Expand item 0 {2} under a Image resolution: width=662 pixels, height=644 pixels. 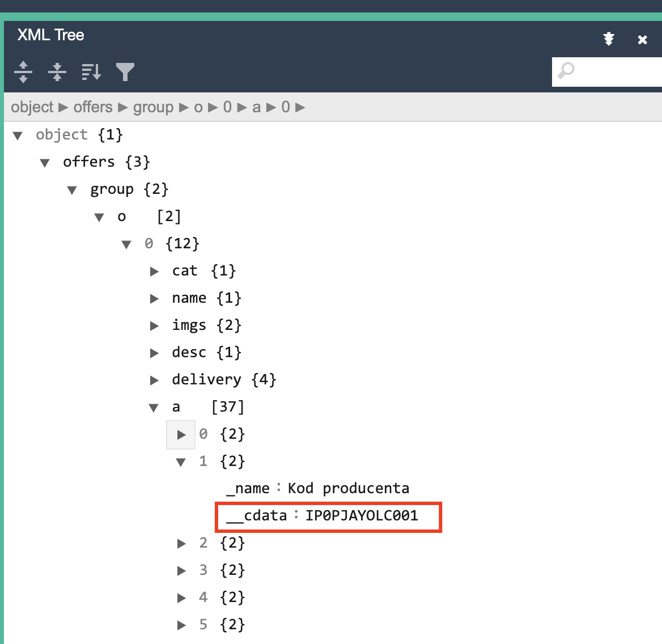[181, 435]
